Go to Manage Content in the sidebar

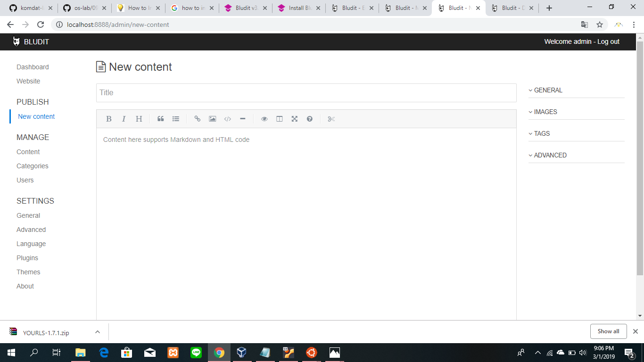point(28,152)
